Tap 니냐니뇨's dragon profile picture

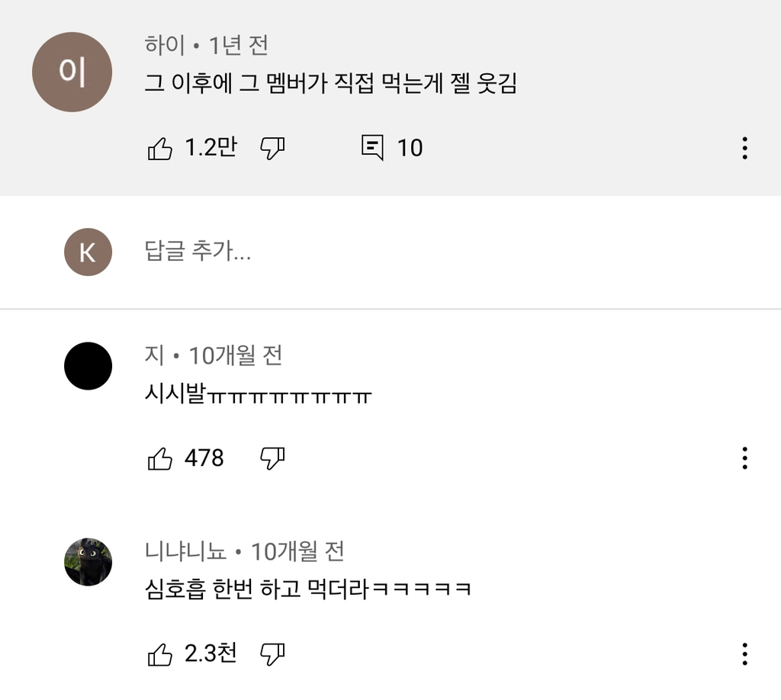(88, 562)
